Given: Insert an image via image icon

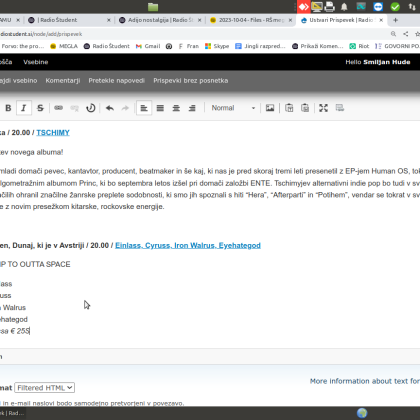Looking at the screenshot, I should (x=270, y=108).
